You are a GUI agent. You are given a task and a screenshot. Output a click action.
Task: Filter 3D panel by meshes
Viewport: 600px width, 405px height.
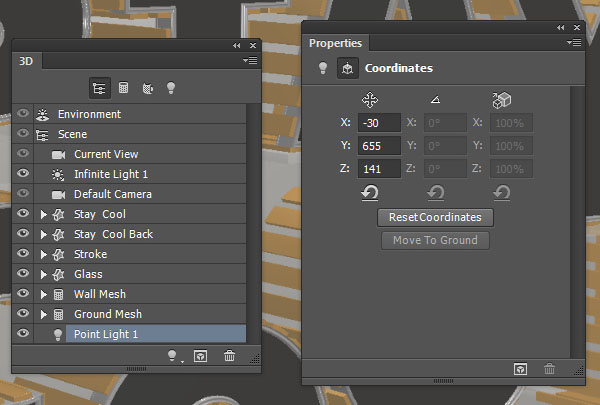click(124, 88)
